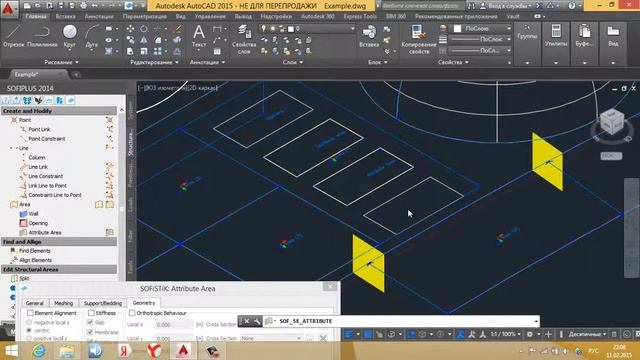The image size is (640, 360).
Task: Toggle the Slab checkbox
Action: pyautogui.click(x=90, y=322)
